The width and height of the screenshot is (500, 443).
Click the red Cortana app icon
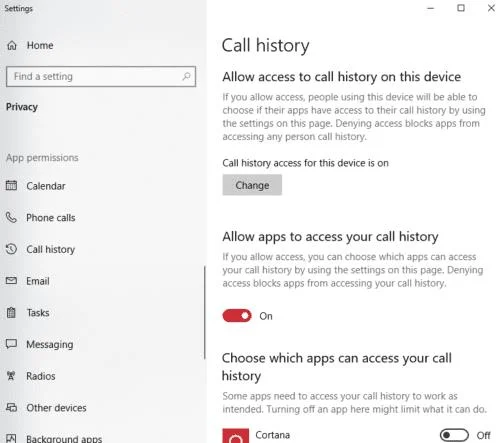coord(236,436)
